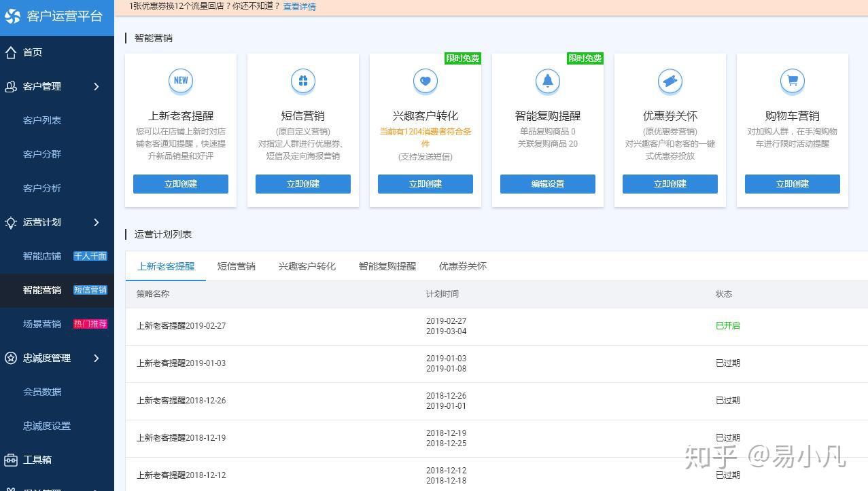
Task: Click the 1204消费者符合条件 orange notice
Action: 426,137
